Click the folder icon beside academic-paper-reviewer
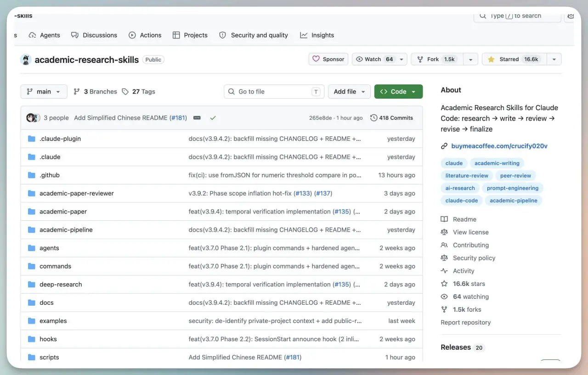Image resolution: width=588 pixels, height=375 pixels. pyautogui.click(x=32, y=193)
